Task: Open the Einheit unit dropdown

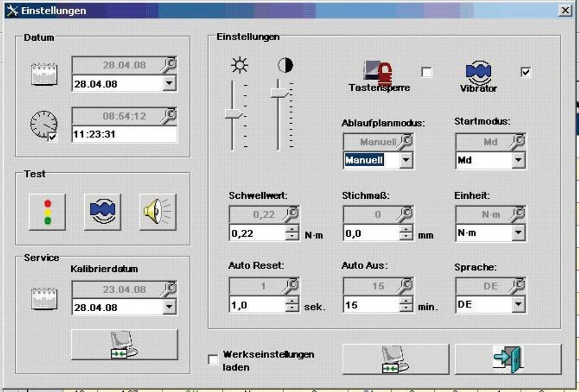Action: pyautogui.click(x=518, y=233)
